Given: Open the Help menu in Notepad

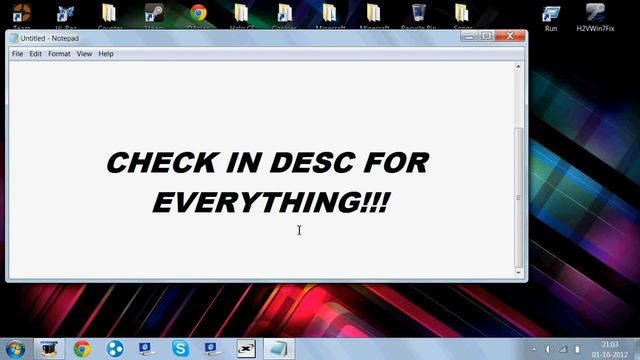Looking at the screenshot, I should click(106, 54).
